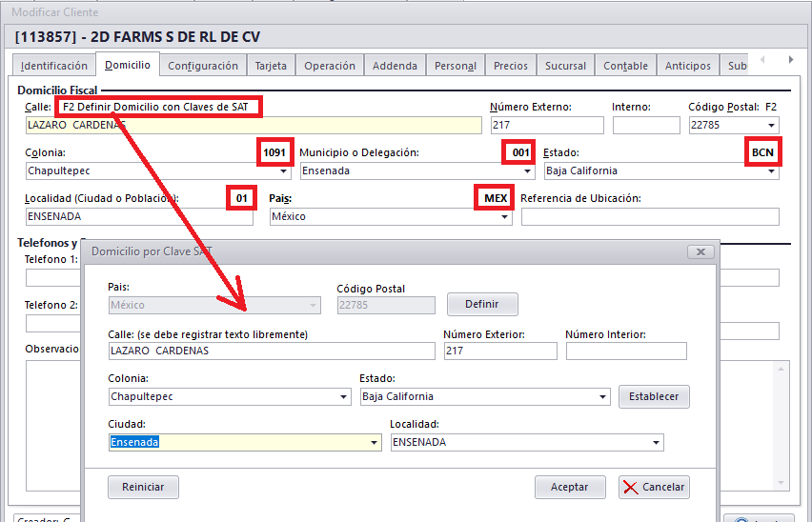Click the Establecer button
812x522 pixels.
tap(654, 396)
